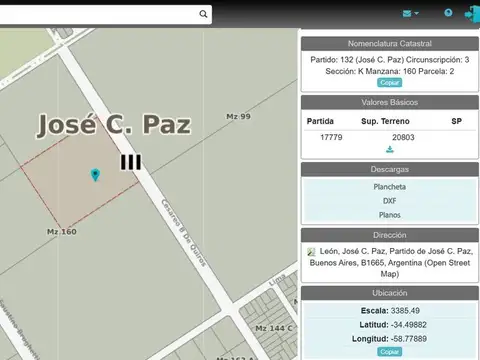Screen dimensions: 480x360
Task: Click the Mz 160 map label
Action: point(62,232)
